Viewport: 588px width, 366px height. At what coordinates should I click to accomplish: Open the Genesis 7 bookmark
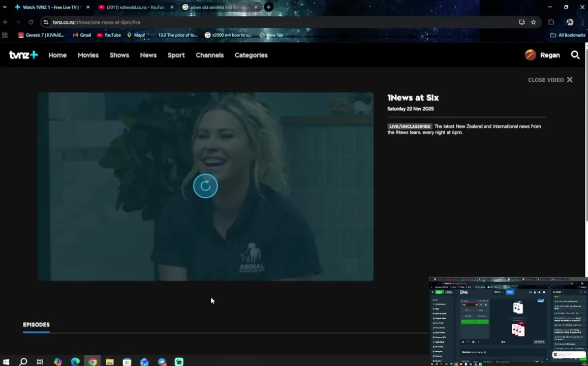click(x=41, y=35)
